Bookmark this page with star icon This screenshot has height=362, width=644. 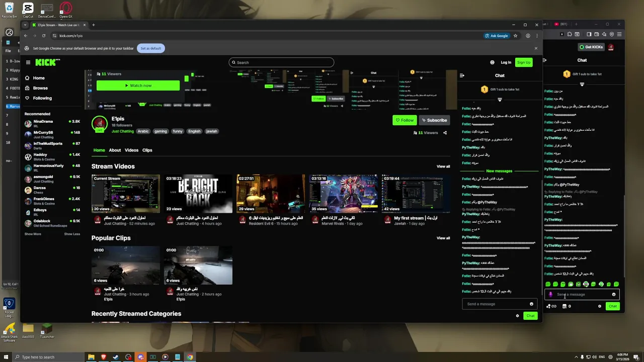click(515, 36)
